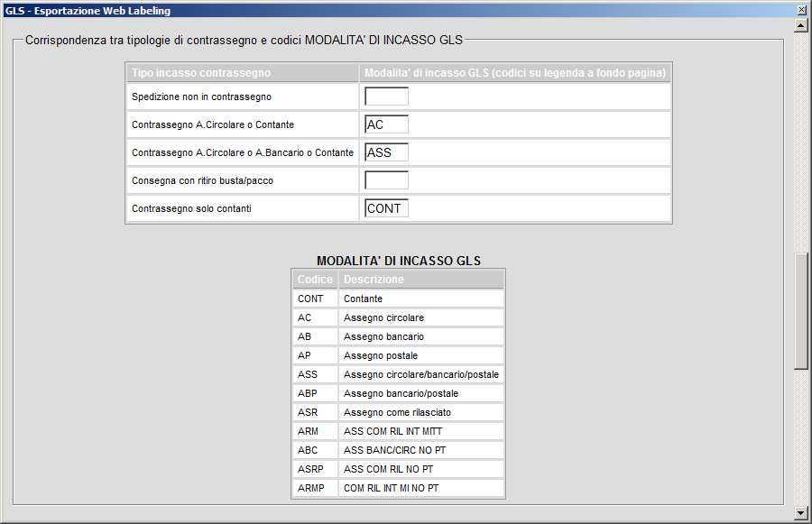Click the 'Assegno bancario/postale' description cell

click(421, 393)
